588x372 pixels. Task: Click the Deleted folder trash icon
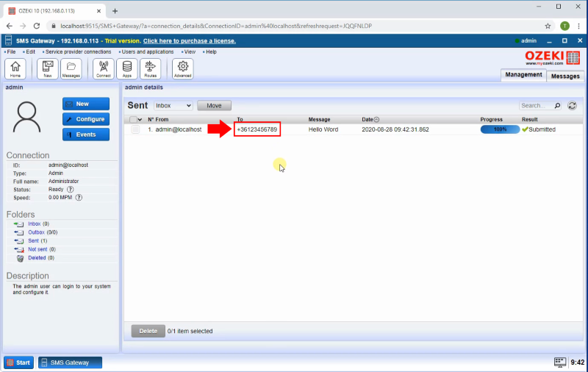tap(21, 258)
